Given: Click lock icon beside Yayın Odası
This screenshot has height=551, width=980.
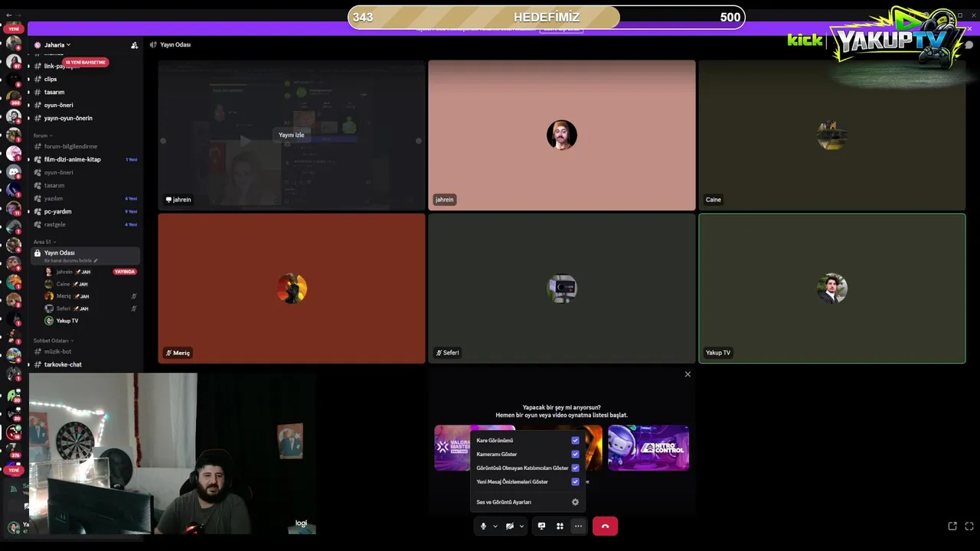Looking at the screenshot, I should pos(37,253).
